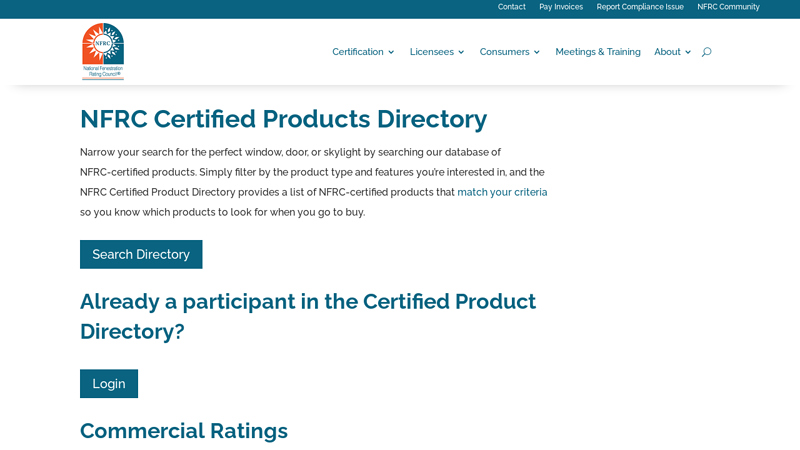Viewport: 800px width, 450px height.
Task: Click the Login button
Action: [109, 384]
